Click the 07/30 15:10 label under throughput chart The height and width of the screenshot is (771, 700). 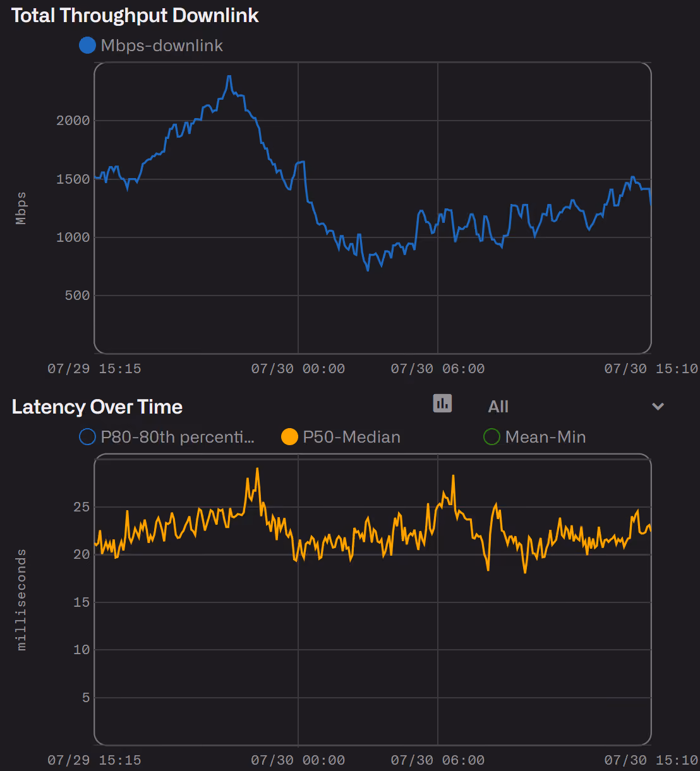(x=651, y=369)
